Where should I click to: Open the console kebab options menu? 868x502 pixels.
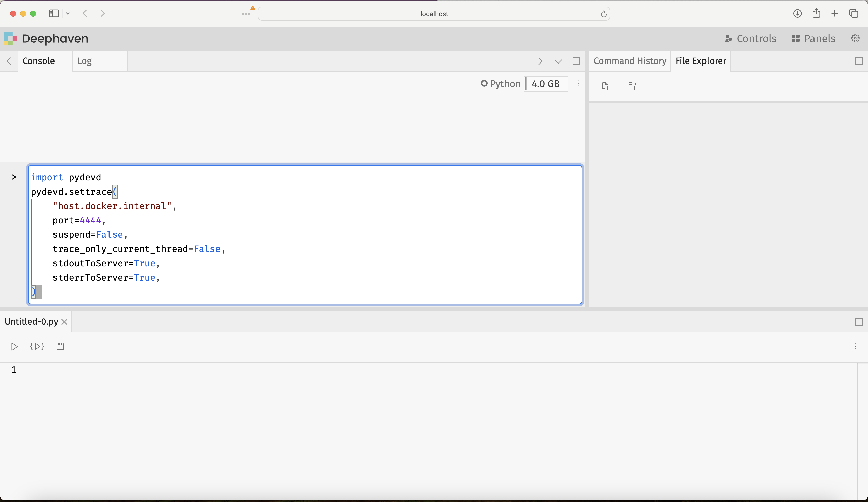tap(578, 84)
